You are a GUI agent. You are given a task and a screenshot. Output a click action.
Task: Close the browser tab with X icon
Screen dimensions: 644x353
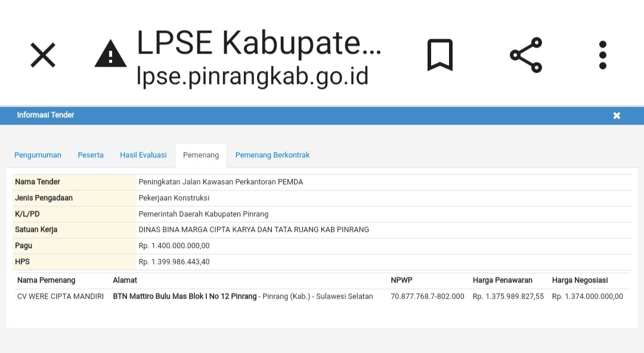pos(43,55)
